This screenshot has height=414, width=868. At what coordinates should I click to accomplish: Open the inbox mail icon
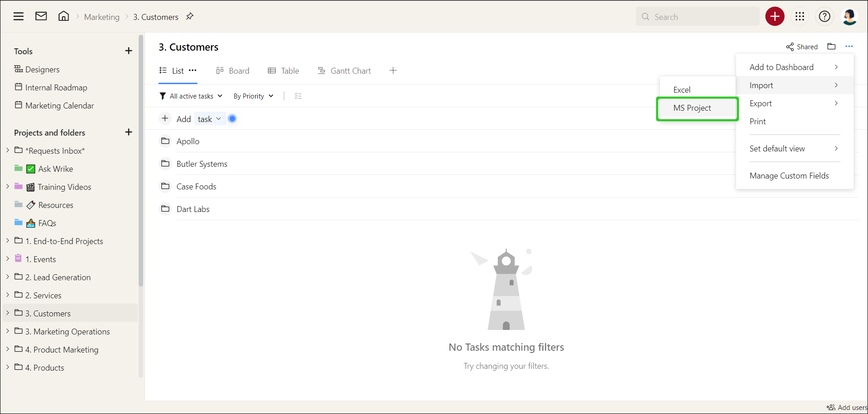41,17
